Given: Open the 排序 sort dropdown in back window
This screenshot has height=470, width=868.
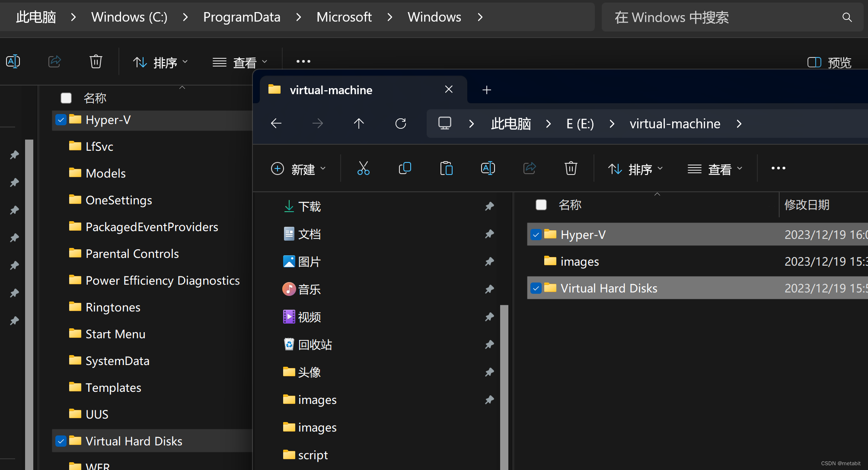Looking at the screenshot, I should point(160,63).
